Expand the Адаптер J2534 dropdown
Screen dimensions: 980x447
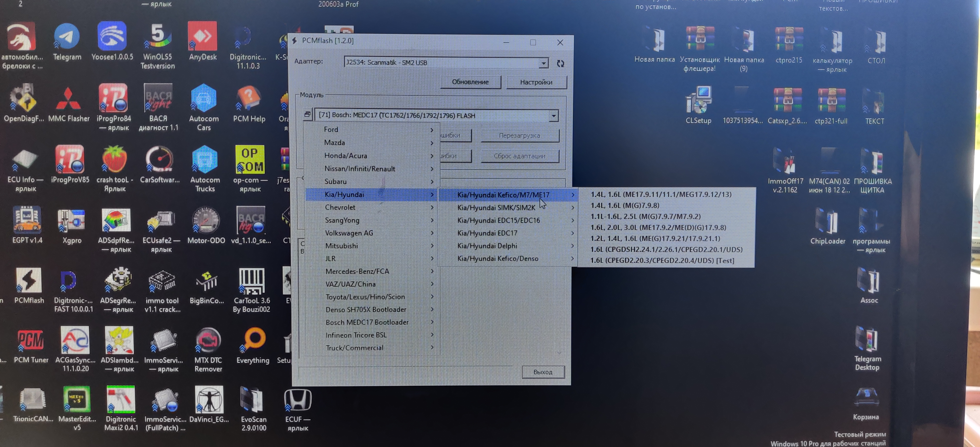point(544,63)
